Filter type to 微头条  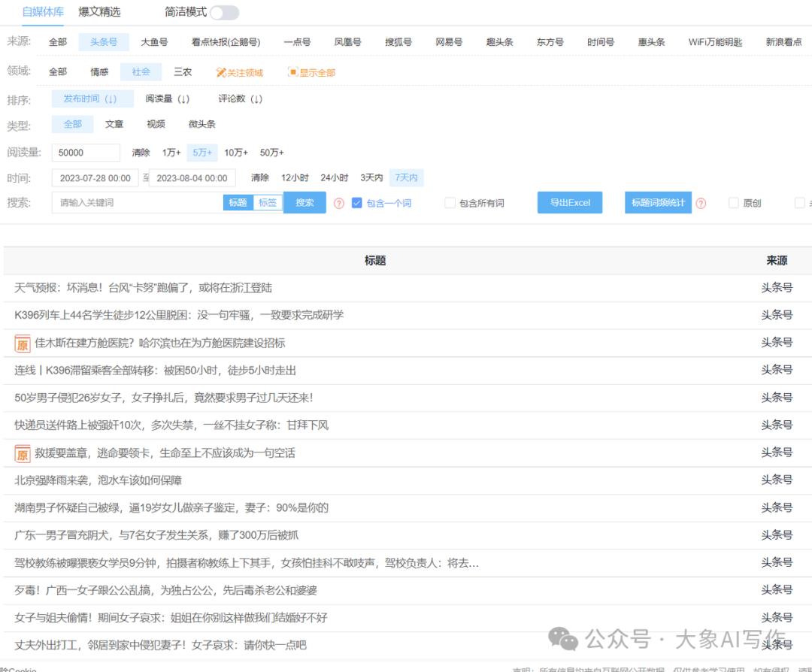pos(202,124)
